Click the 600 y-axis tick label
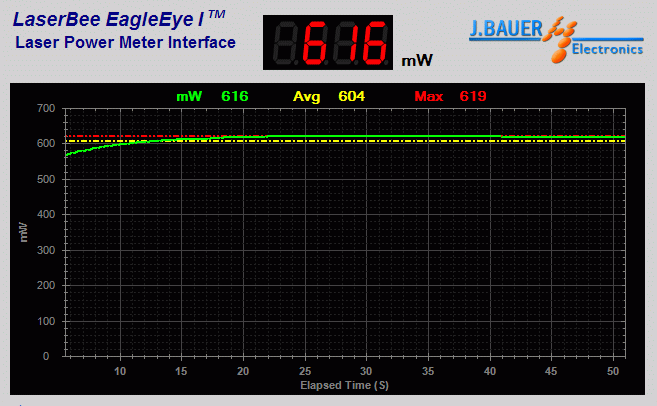Image resolution: width=657 pixels, height=406 pixels. (x=46, y=143)
